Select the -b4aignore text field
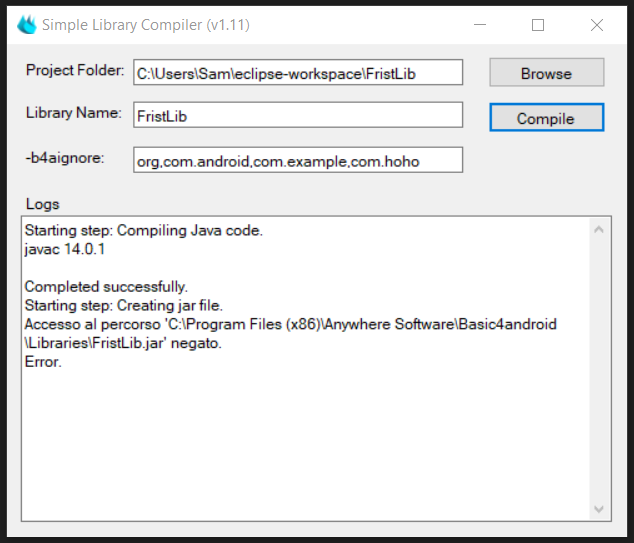634x543 pixels. 298,160
